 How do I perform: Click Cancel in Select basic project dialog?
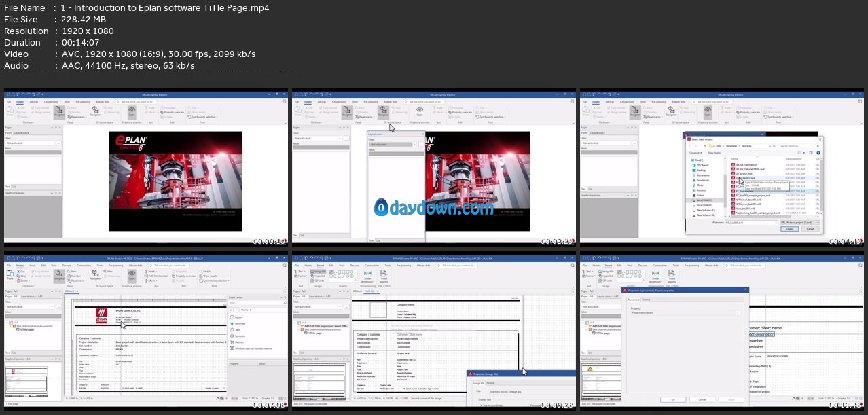coord(810,229)
